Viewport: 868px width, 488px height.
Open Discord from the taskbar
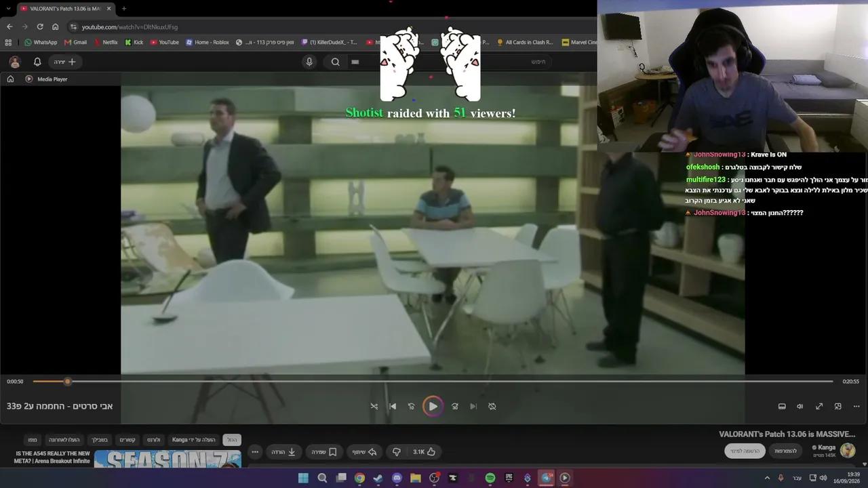coord(397,478)
